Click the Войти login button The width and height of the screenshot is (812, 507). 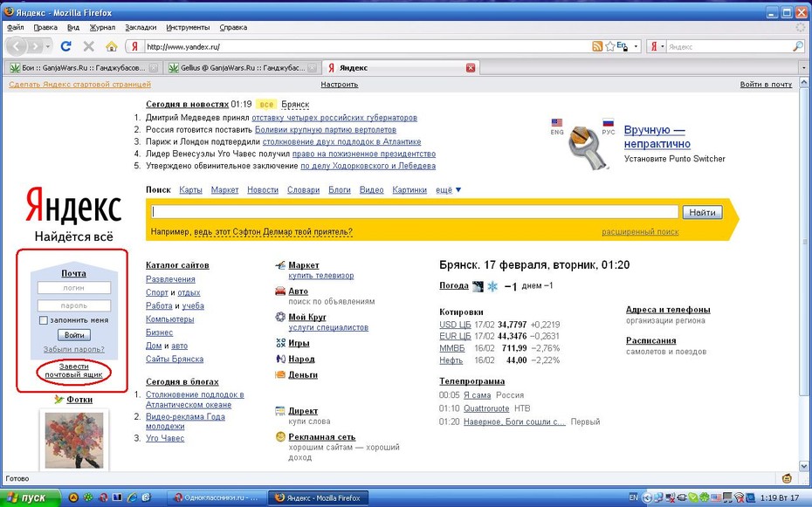point(74,335)
